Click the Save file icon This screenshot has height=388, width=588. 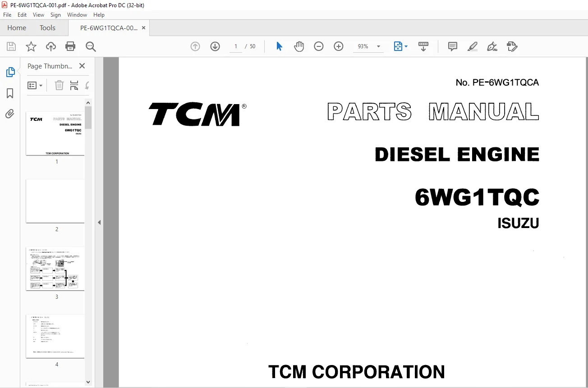(x=11, y=46)
